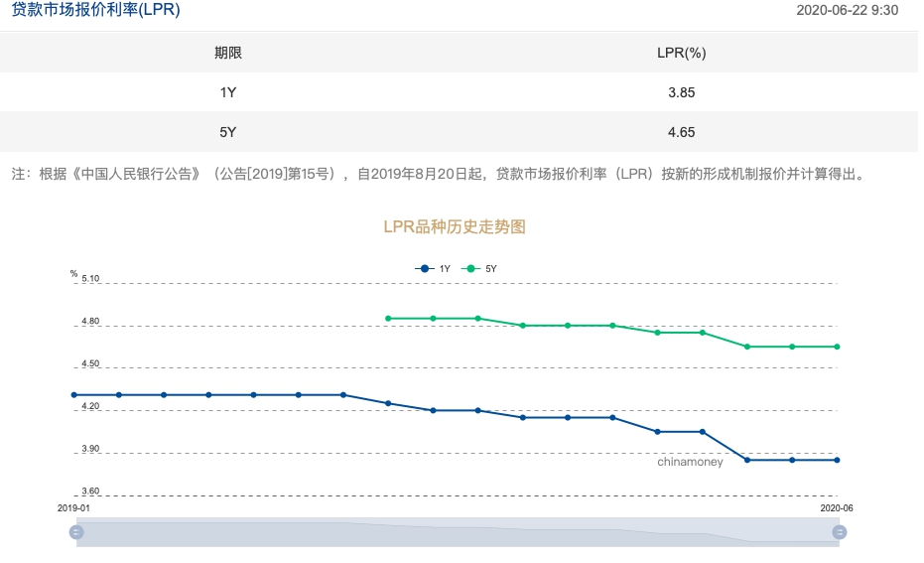
Task: Click the data zoom slider track
Action: [x=458, y=532]
